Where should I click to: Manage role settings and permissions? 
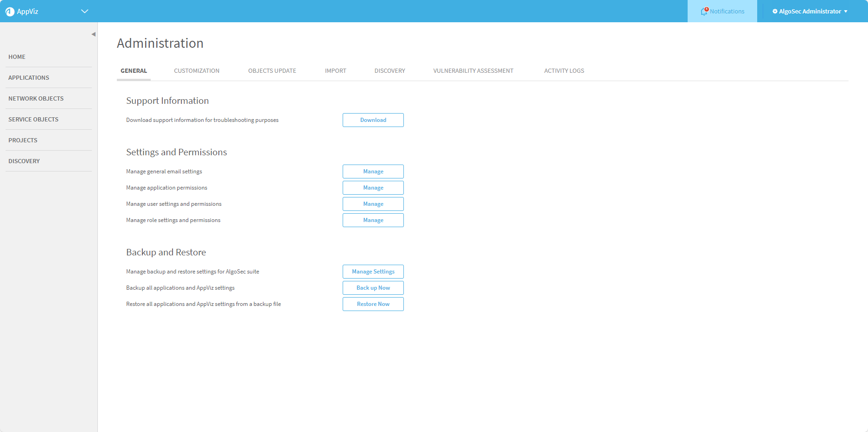[373, 220]
